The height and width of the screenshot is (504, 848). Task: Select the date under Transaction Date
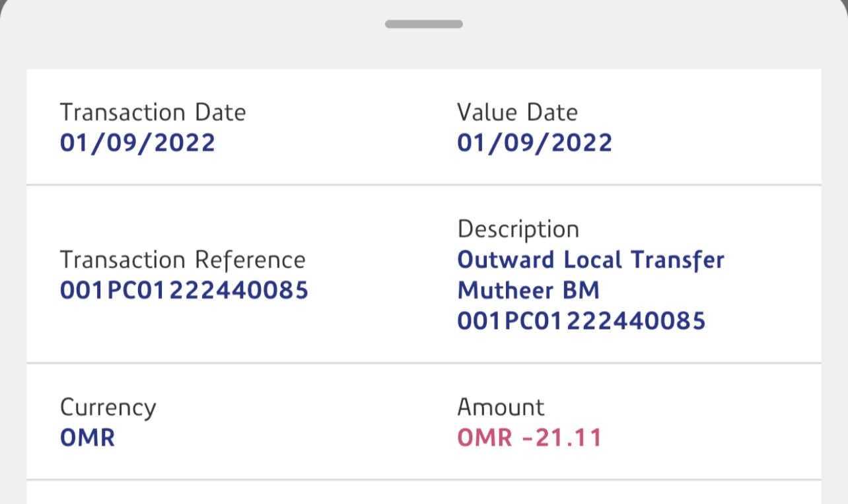pos(137,143)
